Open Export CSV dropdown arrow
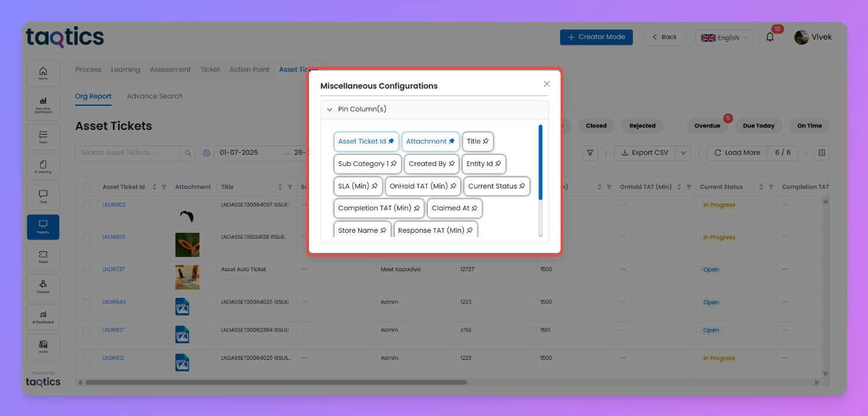The height and width of the screenshot is (416, 868). click(683, 152)
